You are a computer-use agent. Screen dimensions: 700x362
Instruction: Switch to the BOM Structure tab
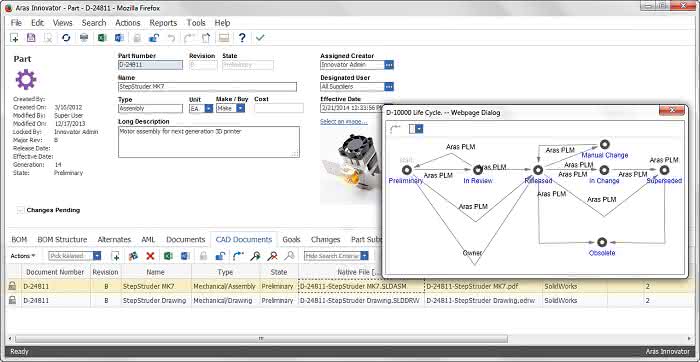pyautogui.click(x=62, y=240)
